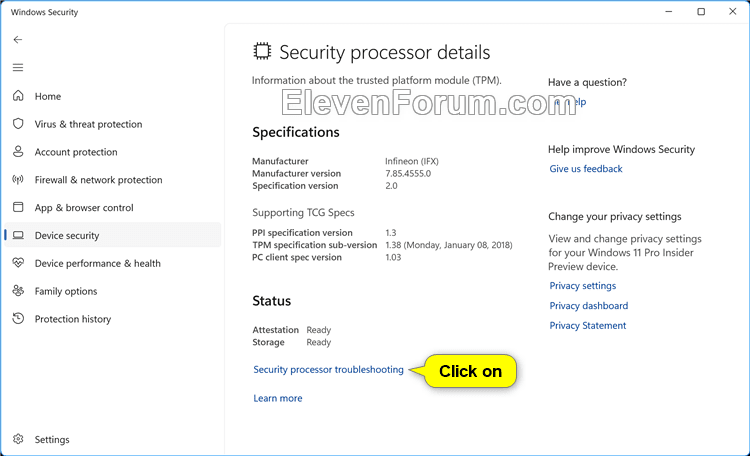This screenshot has height=456, width=750.
Task: Click the Settings gear icon
Action: (18, 439)
